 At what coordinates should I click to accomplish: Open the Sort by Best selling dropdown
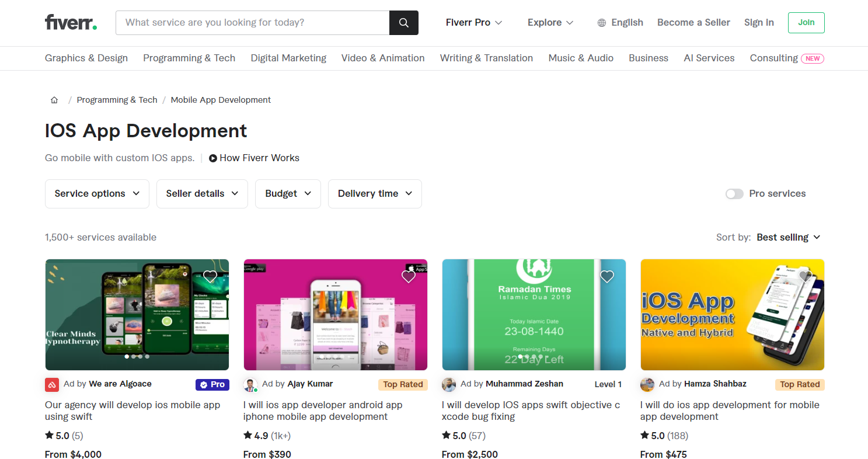pyautogui.click(x=789, y=237)
